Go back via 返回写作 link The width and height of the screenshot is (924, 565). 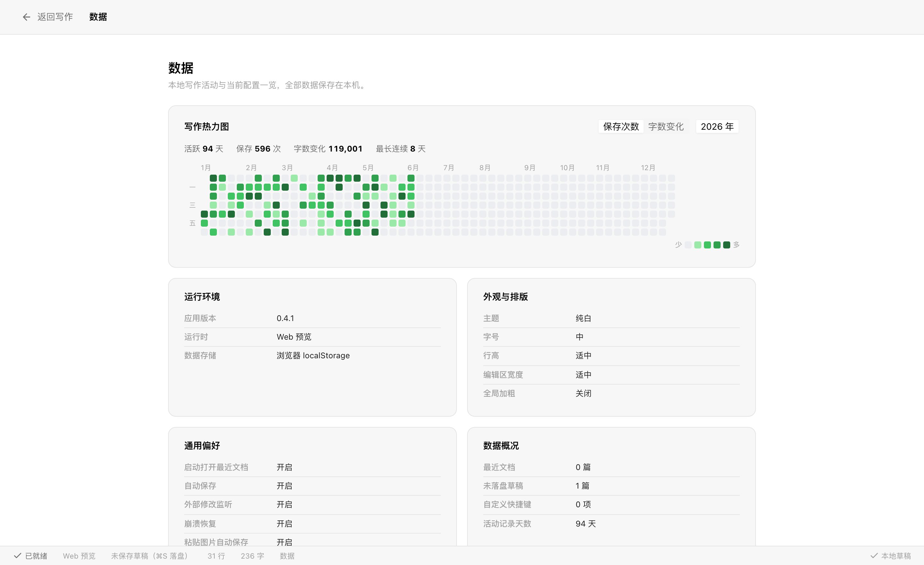55,17
